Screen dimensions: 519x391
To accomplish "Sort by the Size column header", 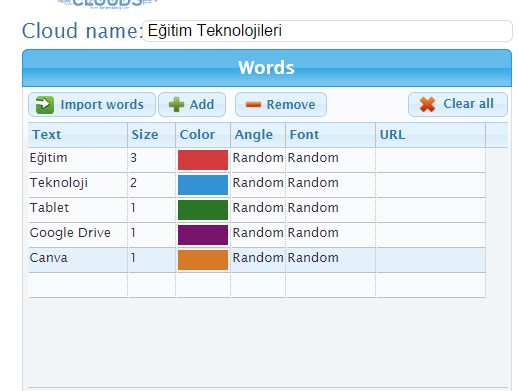I will (152, 135).
